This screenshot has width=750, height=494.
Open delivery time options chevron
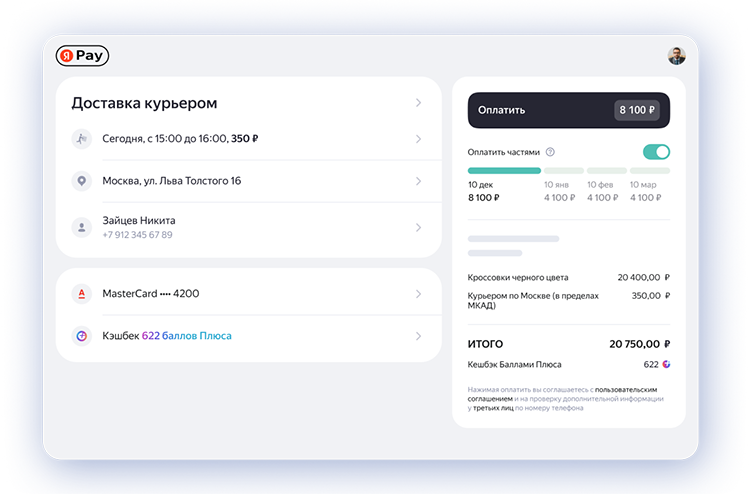(x=418, y=139)
